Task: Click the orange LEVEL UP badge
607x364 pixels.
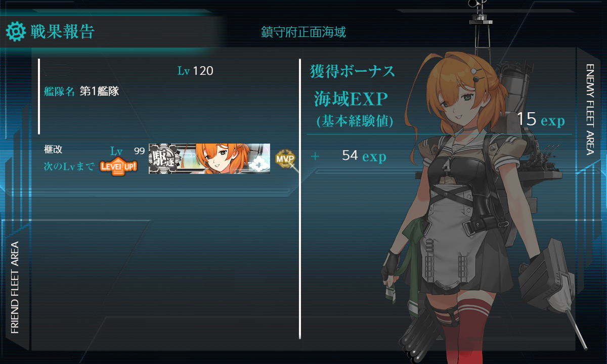Action: pos(118,166)
